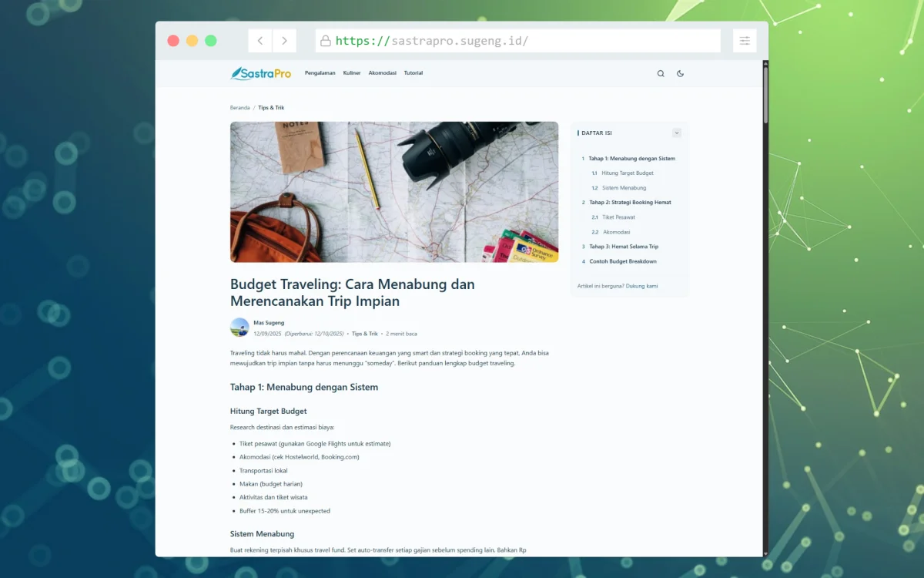Open the Pengalaman navigation menu
The image size is (924, 578).
coord(320,72)
